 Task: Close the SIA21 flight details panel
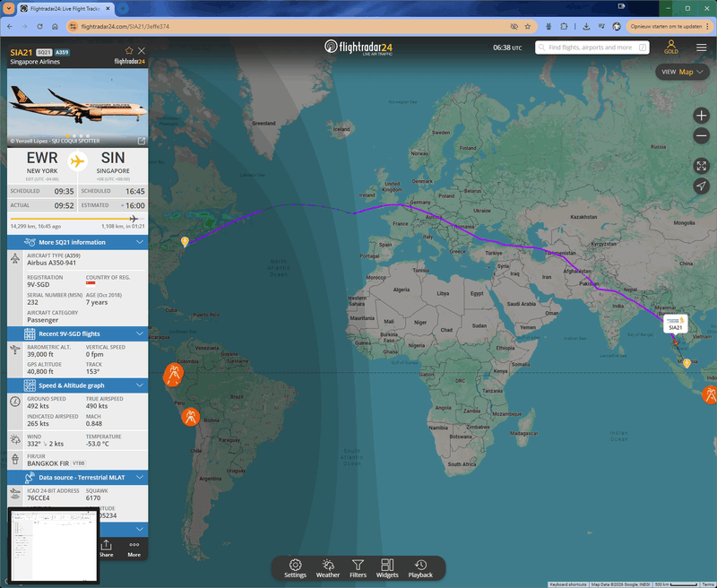tap(142, 50)
